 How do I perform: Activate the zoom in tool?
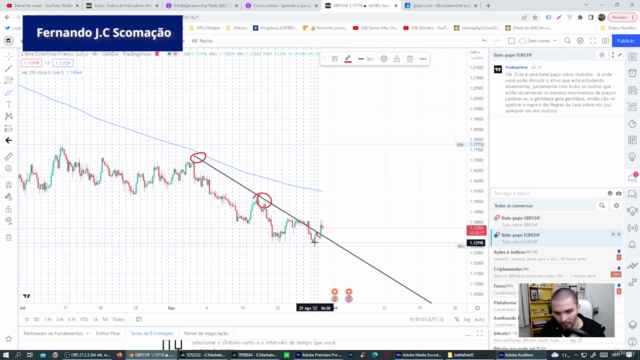pyautogui.click(x=9, y=169)
